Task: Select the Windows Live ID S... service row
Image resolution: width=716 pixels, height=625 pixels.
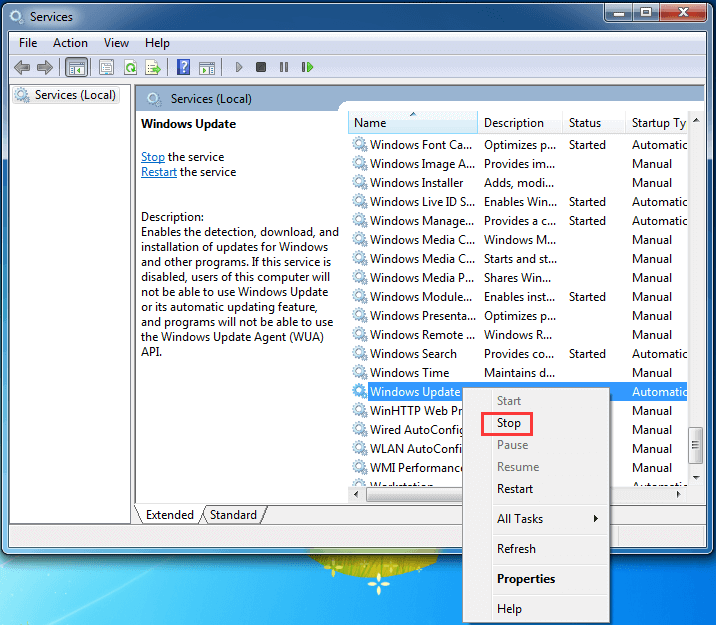Action: [519, 202]
